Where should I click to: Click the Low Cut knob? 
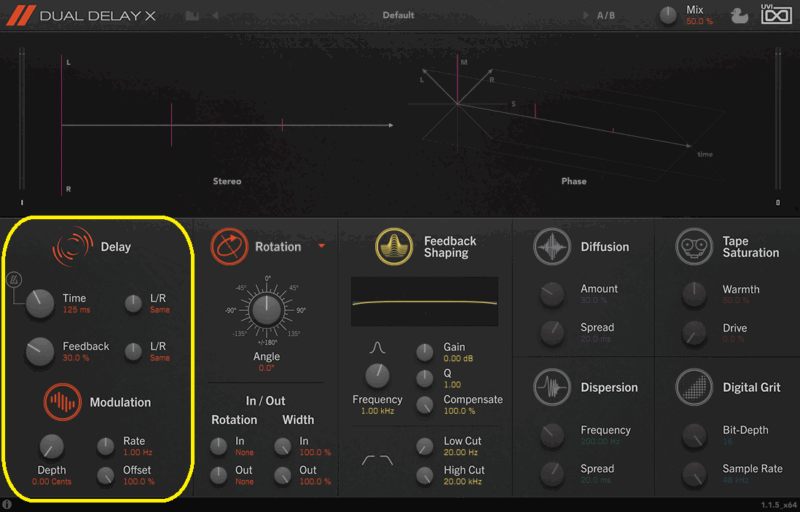tap(424, 446)
